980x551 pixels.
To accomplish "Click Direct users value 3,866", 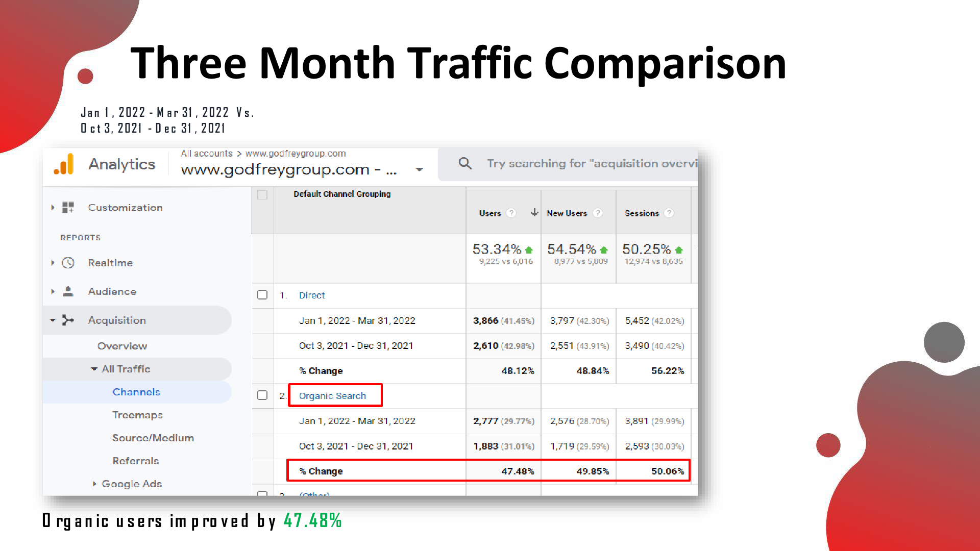I will pyautogui.click(x=485, y=321).
